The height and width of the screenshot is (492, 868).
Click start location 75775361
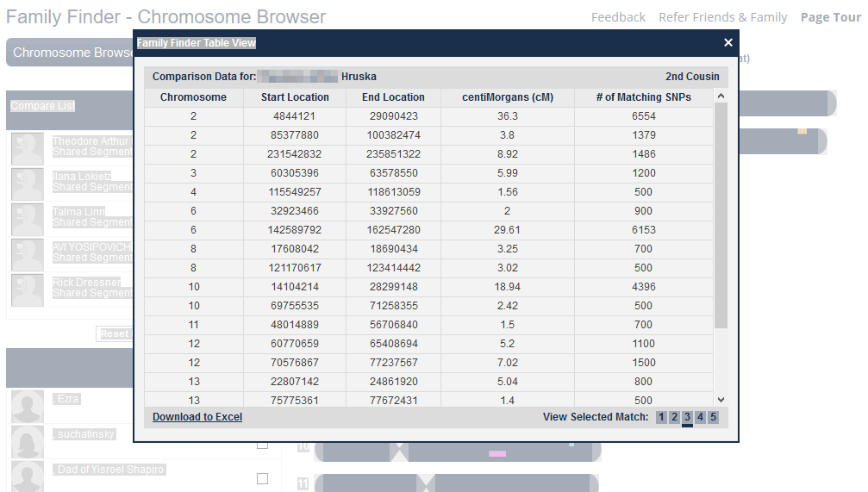pos(295,400)
